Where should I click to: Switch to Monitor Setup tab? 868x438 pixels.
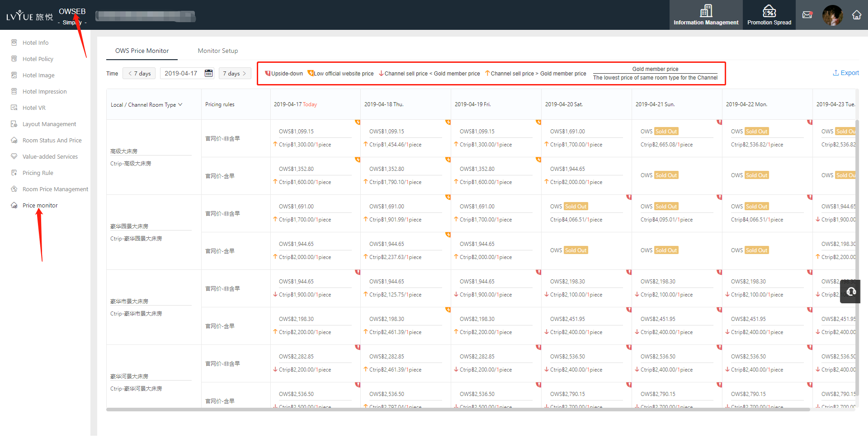[217, 51]
